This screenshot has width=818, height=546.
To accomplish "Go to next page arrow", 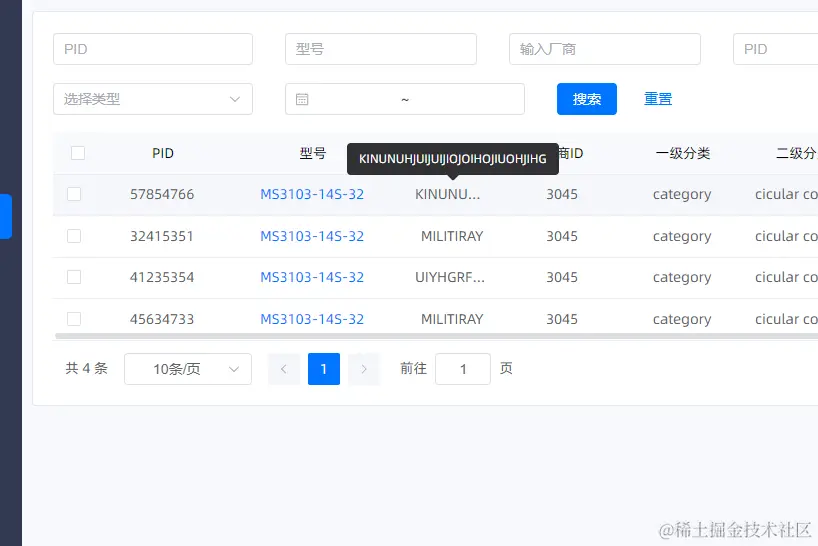I will (364, 369).
